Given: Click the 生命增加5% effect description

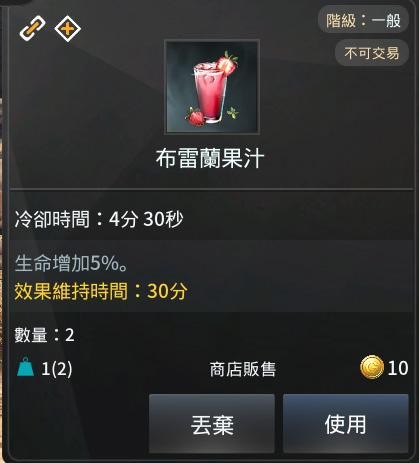Looking at the screenshot, I should pos(71,264).
